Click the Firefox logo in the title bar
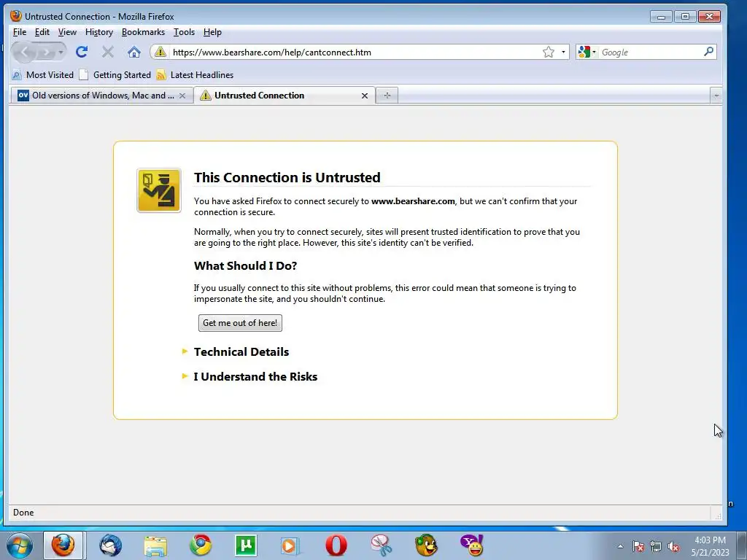Image resolution: width=747 pixels, height=560 pixels. 16,16
